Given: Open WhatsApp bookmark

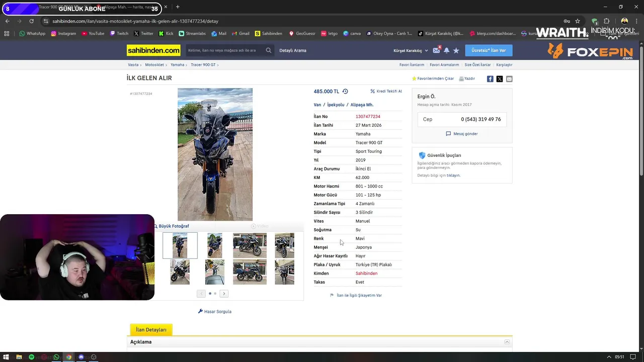Looking at the screenshot, I should point(32,34).
